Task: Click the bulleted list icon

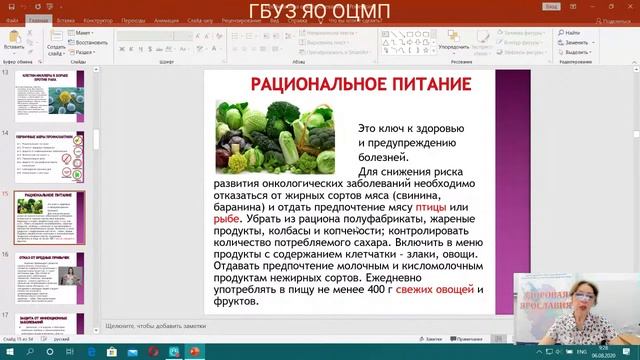Action: [x=236, y=36]
